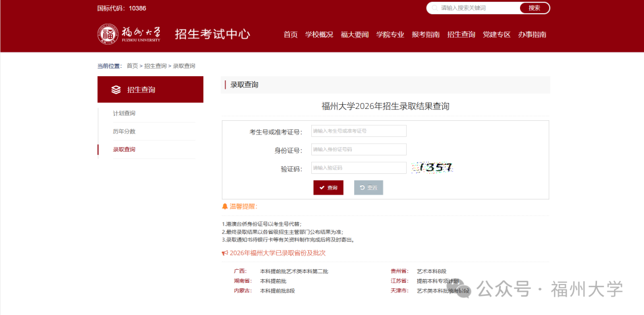
Task: Click the 录取查询 panel heading
Action: [244, 85]
